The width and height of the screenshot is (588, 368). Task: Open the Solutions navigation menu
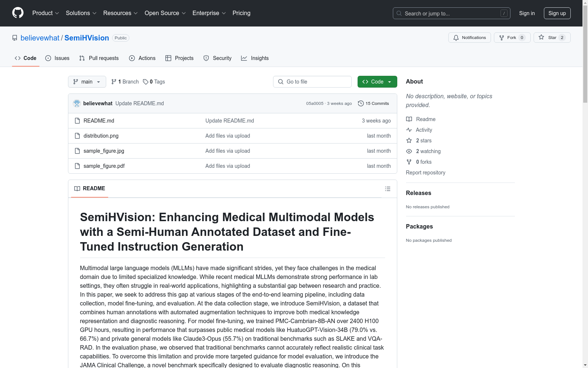[81, 13]
